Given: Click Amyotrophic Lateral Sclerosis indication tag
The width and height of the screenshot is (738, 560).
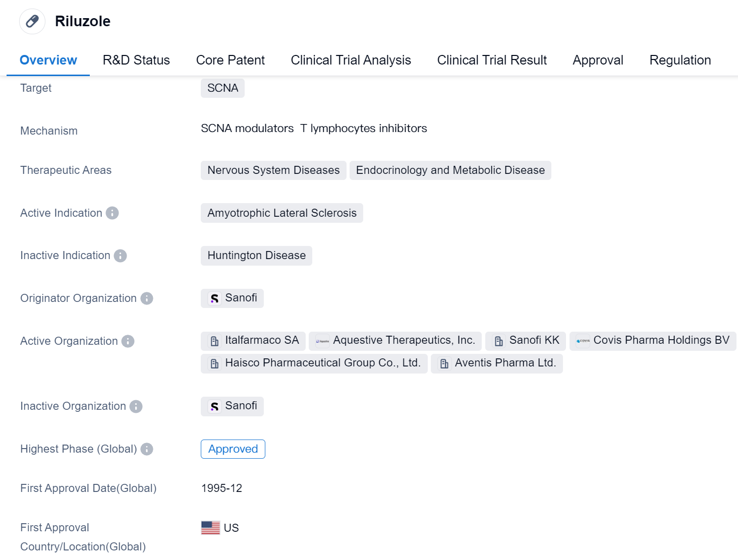Looking at the screenshot, I should tap(281, 213).
